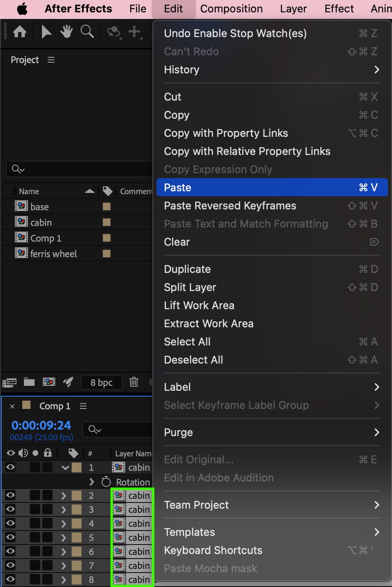Click the Project panel search field

coord(79,169)
